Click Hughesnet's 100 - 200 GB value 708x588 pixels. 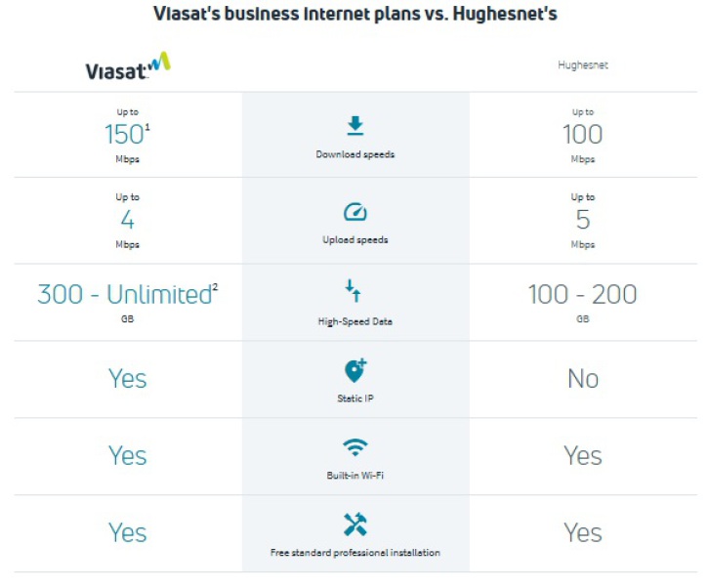tap(583, 294)
